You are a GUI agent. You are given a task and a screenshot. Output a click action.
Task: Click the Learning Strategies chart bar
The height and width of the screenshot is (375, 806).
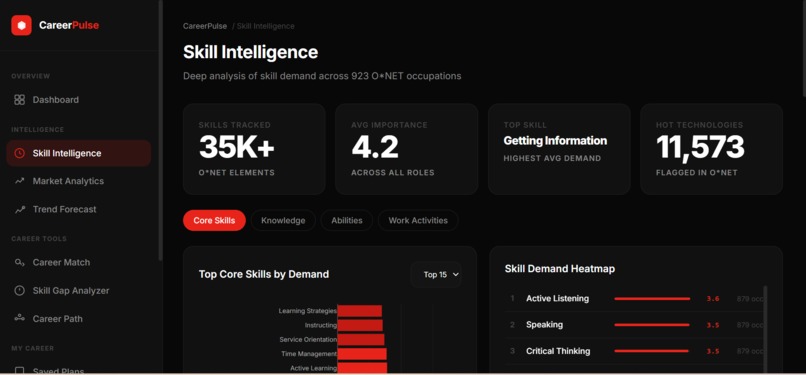[x=359, y=311]
